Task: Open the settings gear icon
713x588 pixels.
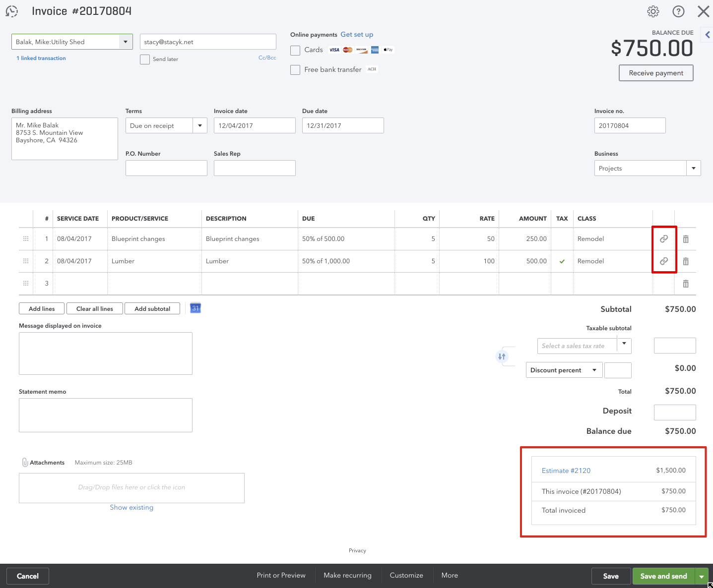Action: [x=653, y=11]
